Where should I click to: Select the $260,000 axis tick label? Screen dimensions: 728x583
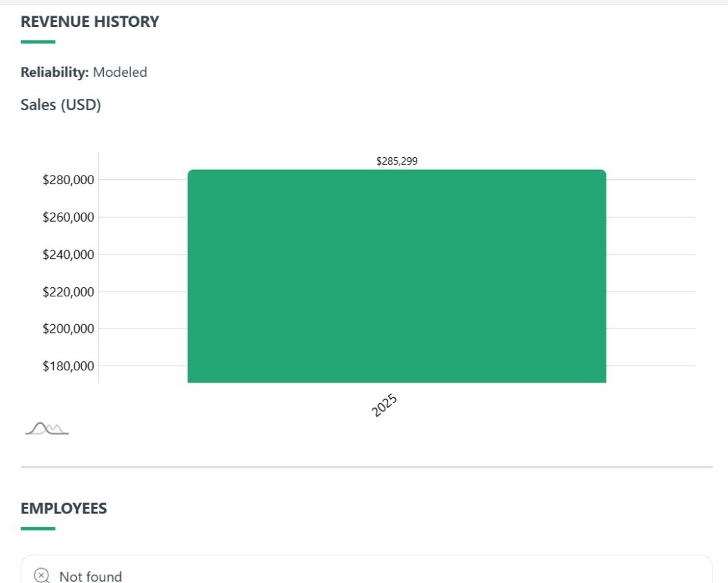68,217
